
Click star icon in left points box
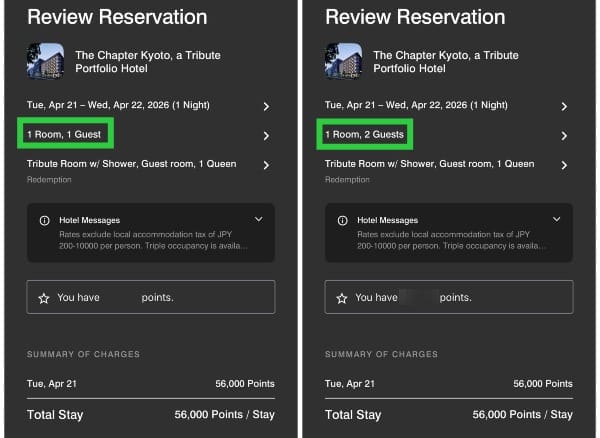44,298
